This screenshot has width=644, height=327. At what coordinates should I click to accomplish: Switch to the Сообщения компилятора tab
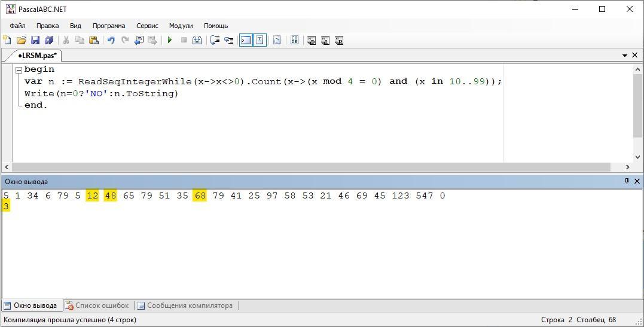pos(185,305)
